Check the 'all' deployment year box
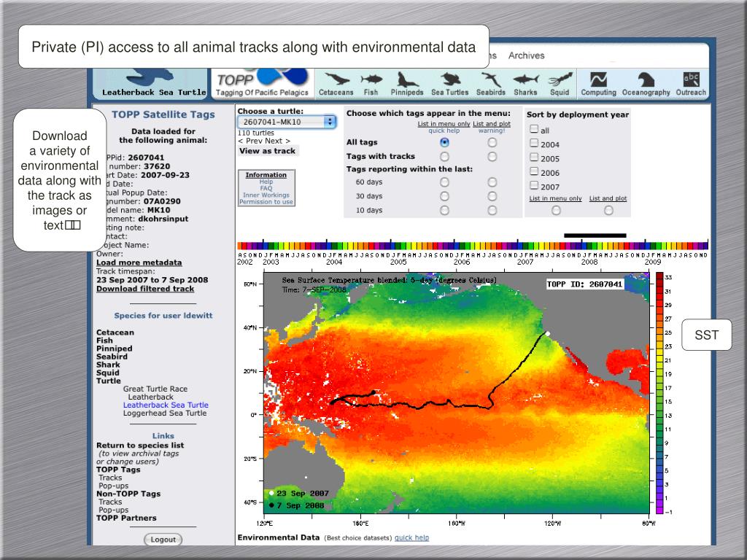747x560 pixels. point(534,129)
